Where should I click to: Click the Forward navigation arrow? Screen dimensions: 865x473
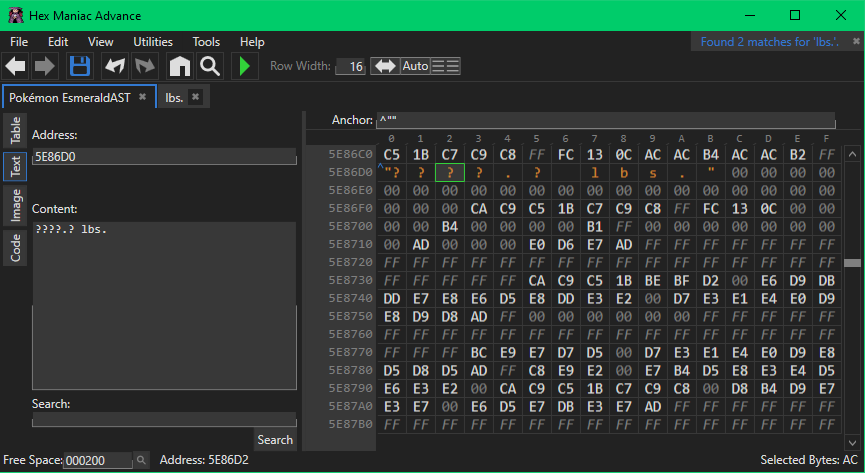(45, 67)
